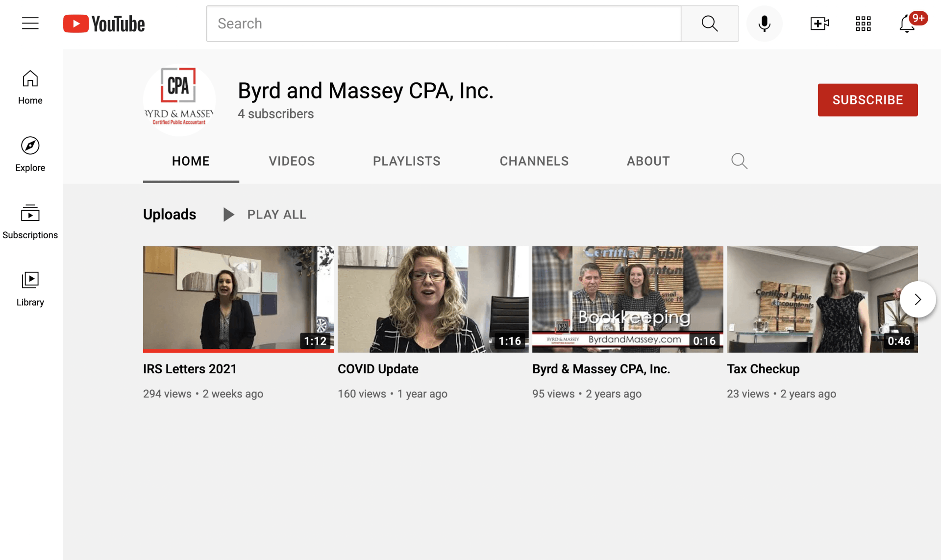
Task: Open the hamburger guide menu
Action: pyautogui.click(x=30, y=24)
